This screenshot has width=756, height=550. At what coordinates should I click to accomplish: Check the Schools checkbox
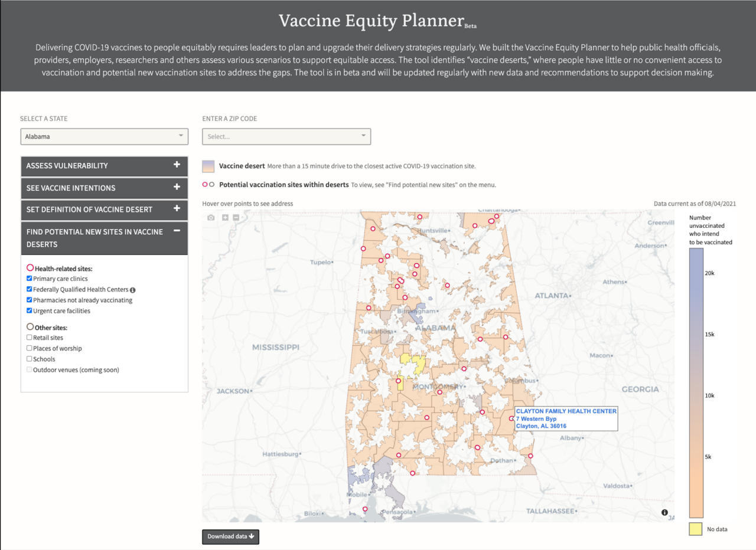(30, 359)
